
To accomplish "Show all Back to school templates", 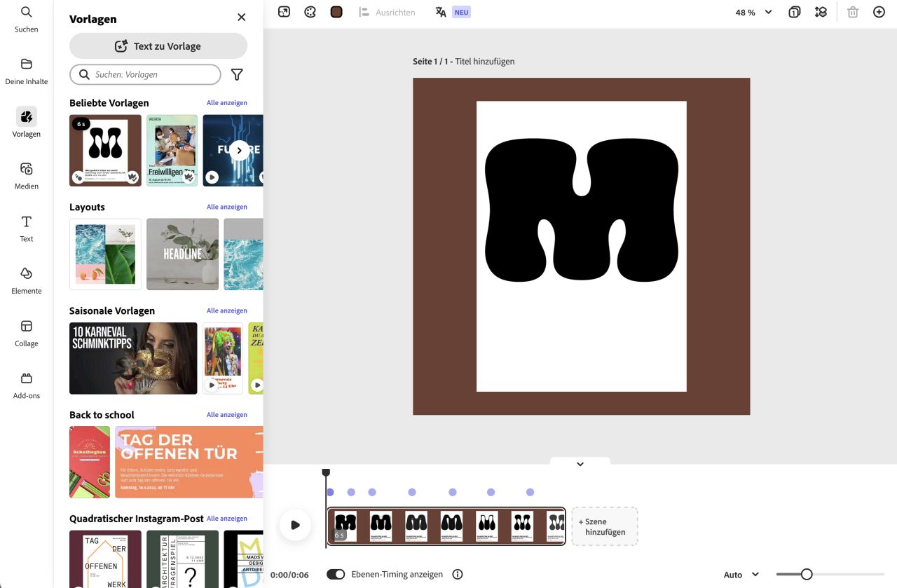I will pyautogui.click(x=227, y=415).
